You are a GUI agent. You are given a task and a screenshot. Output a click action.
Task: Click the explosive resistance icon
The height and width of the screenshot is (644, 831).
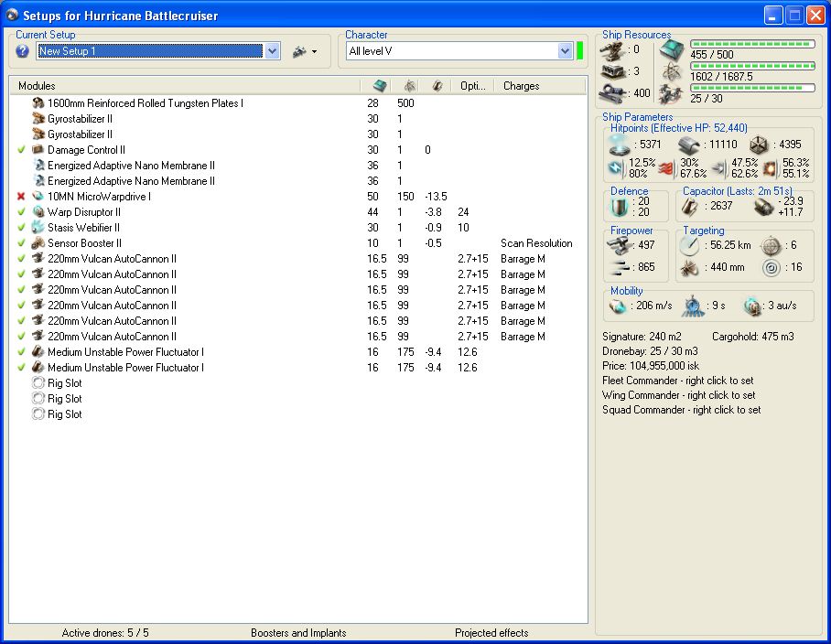click(770, 169)
